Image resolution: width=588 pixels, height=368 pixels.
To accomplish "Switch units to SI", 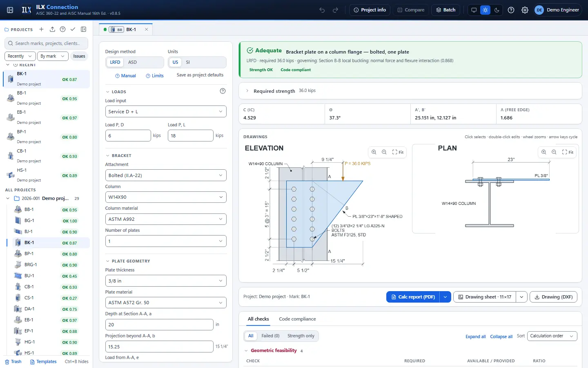I will [188, 62].
